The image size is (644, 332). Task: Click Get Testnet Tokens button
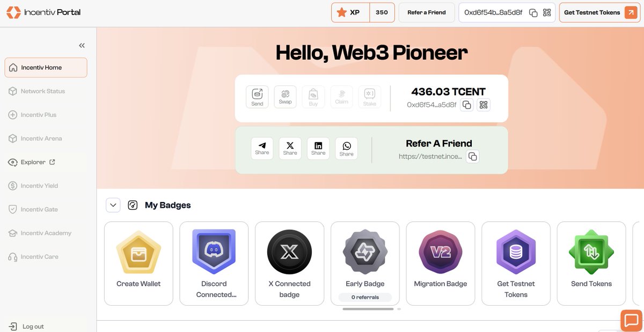pyautogui.click(x=599, y=12)
